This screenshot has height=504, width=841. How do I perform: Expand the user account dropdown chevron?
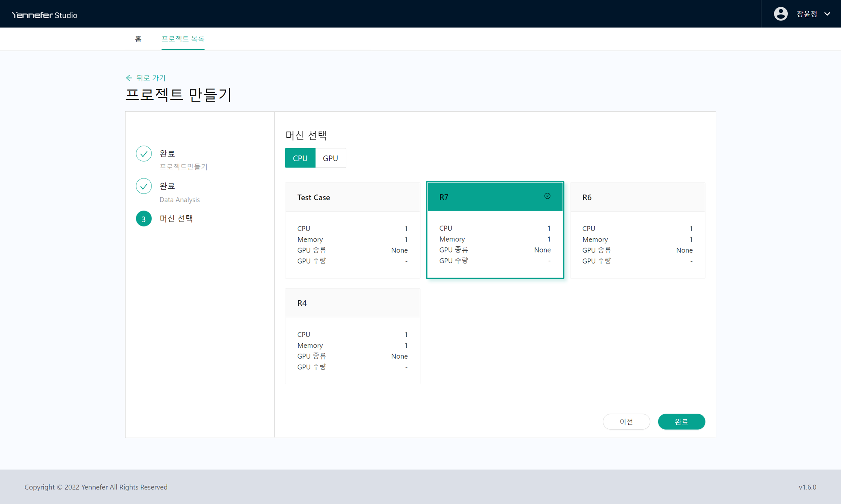tap(827, 14)
